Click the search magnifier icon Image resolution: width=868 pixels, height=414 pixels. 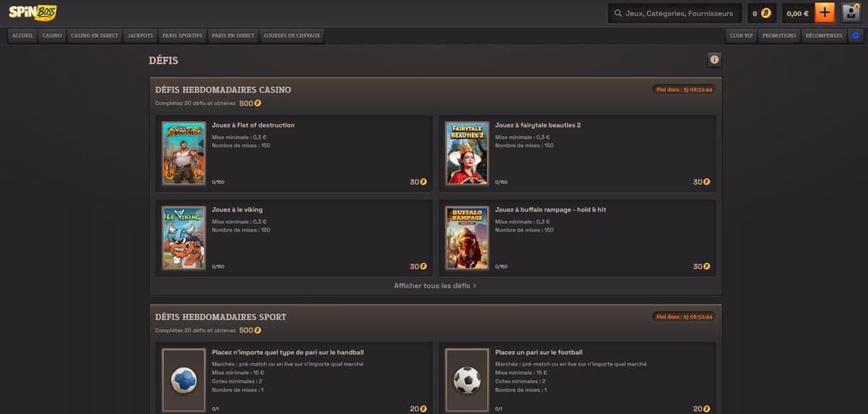click(x=618, y=13)
